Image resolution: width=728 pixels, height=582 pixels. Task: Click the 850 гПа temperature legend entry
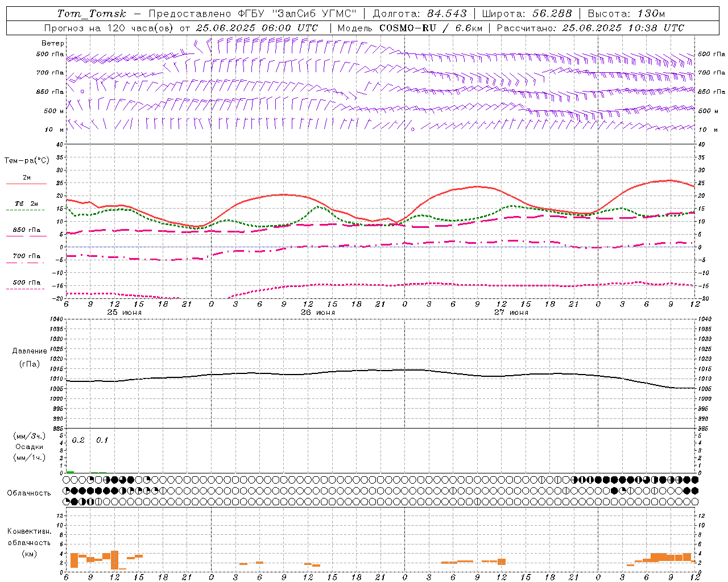[x=27, y=230]
